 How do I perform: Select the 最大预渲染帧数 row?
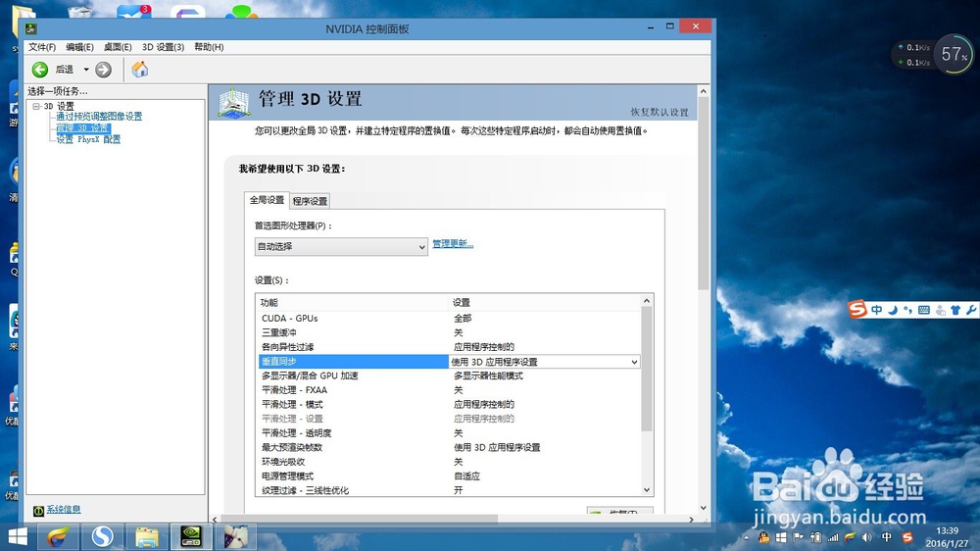point(450,448)
